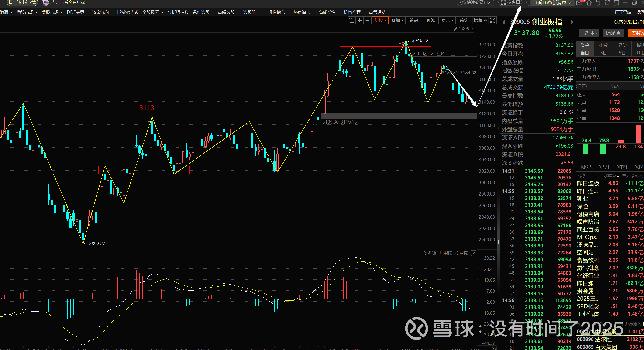Viewport: 644px width, 350px height.
Task: Go to next index right arrow
Action: pos(572,22)
